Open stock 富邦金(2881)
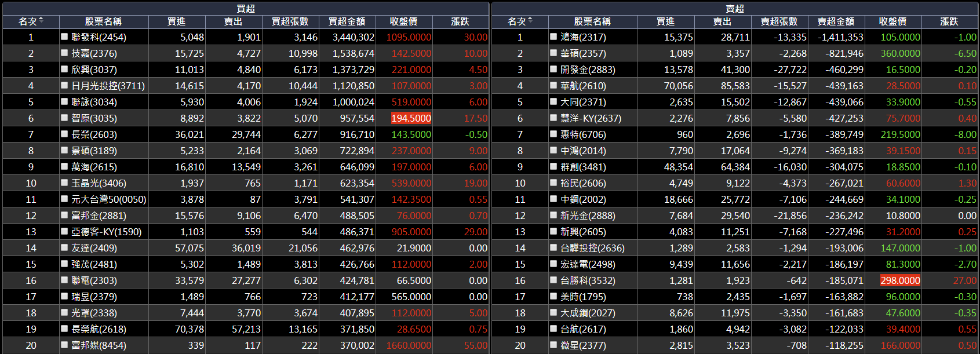This screenshot has height=354, width=980. coord(99,216)
